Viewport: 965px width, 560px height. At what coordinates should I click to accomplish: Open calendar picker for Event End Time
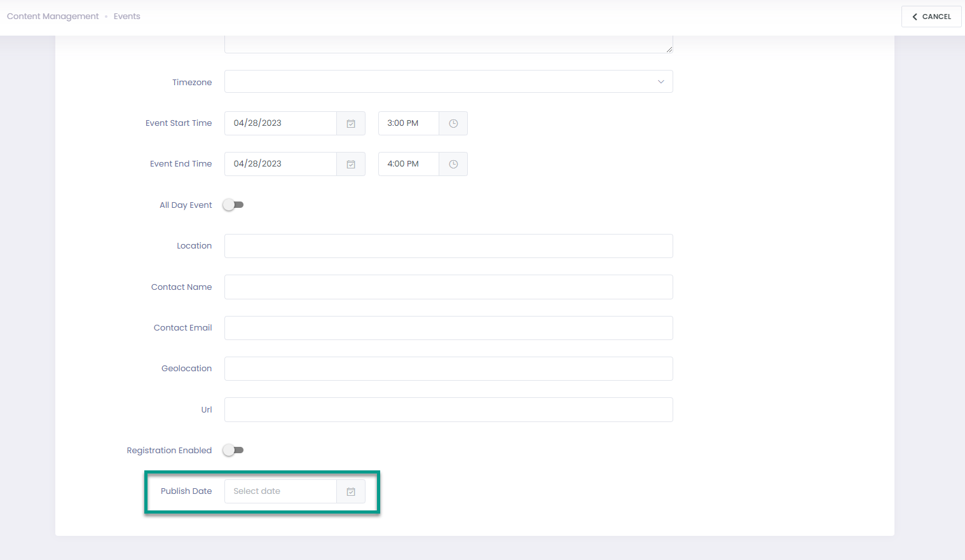[x=351, y=164]
